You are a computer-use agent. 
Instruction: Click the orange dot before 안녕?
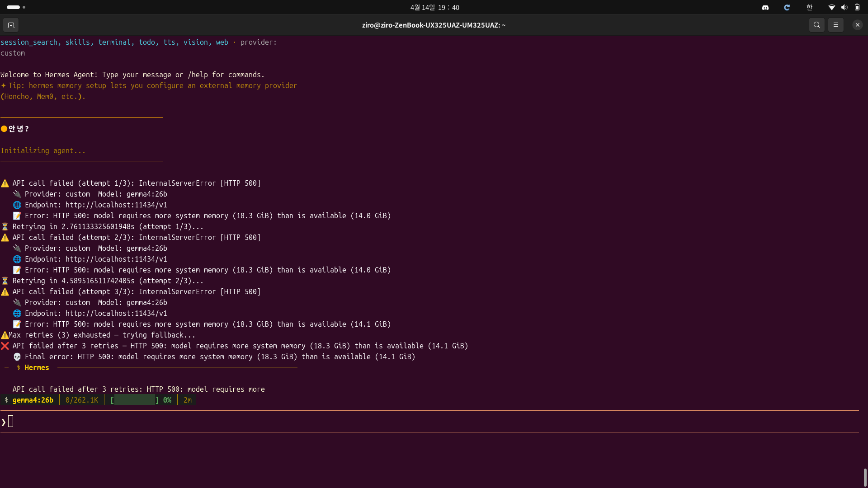4,129
